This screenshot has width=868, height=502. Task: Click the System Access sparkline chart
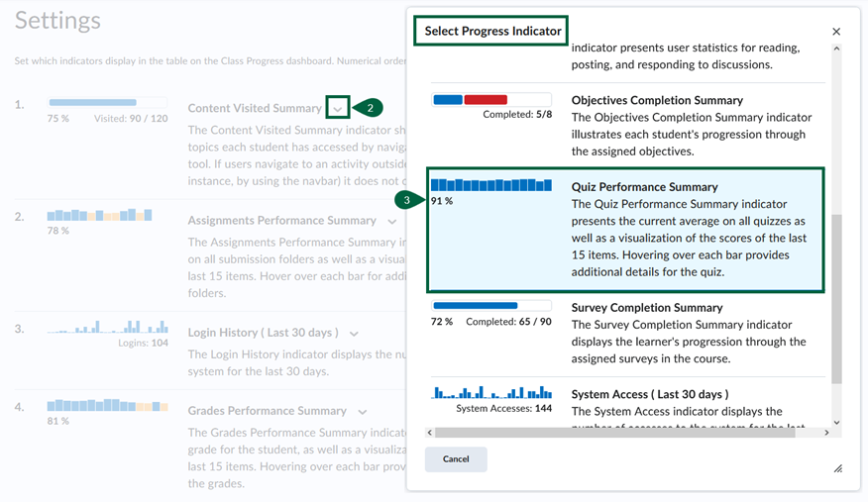(491, 393)
